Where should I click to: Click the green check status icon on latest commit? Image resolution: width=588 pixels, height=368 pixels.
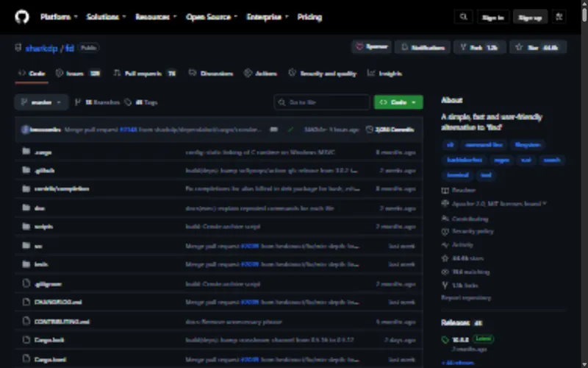coord(290,130)
